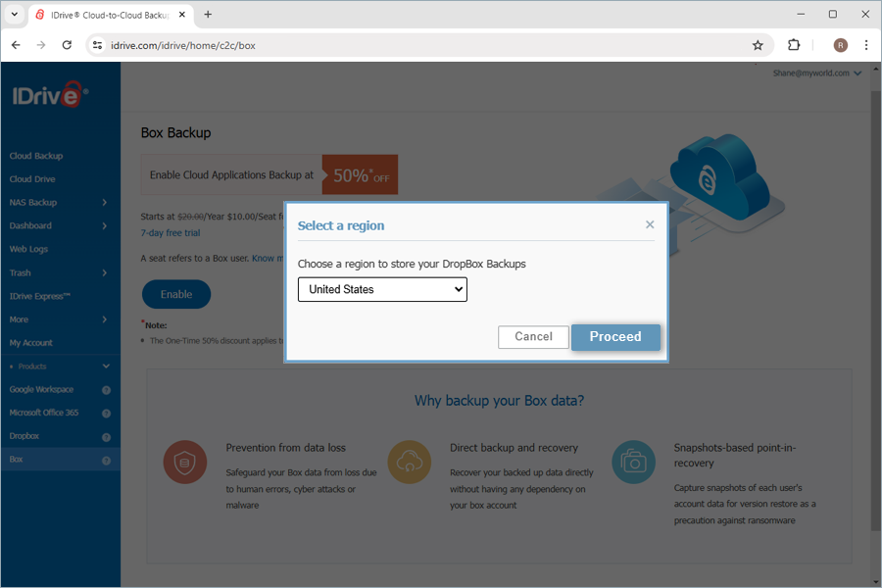Open the Know more link
Viewport: 882px width, 588px height.
pos(268,259)
